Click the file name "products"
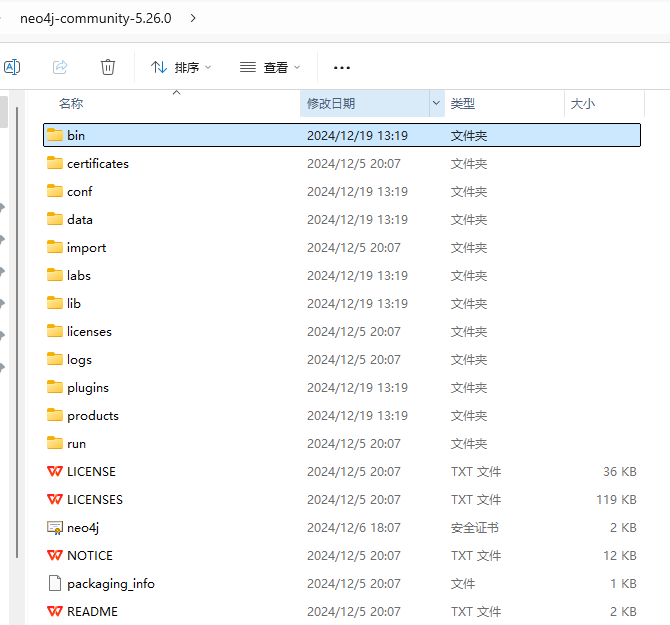Viewport: 670px width, 625px height. (93, 416)
